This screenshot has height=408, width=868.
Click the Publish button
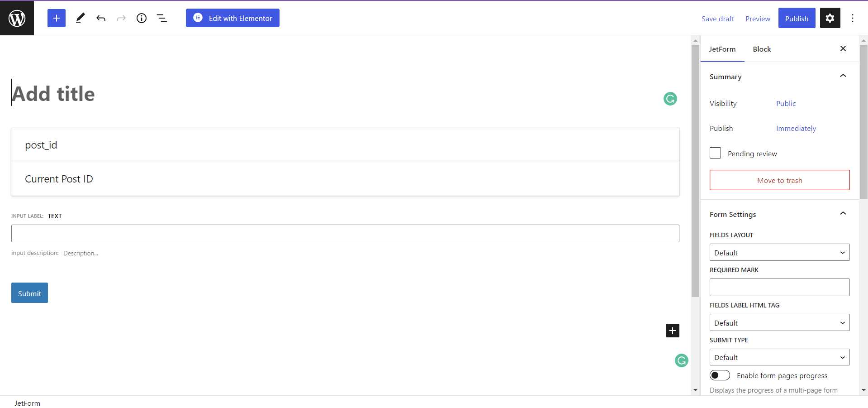(797, 19)
